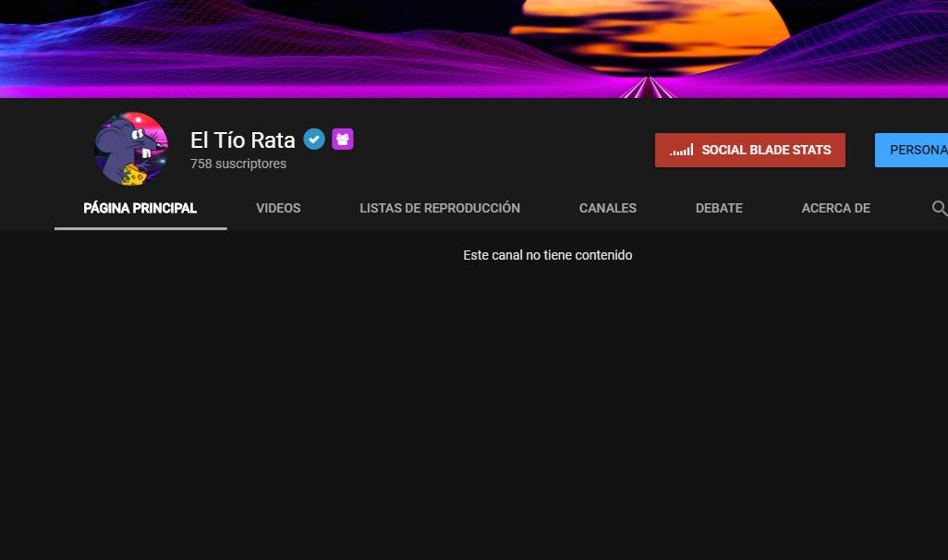Open Social Blade Stats button

pos(749,150)
